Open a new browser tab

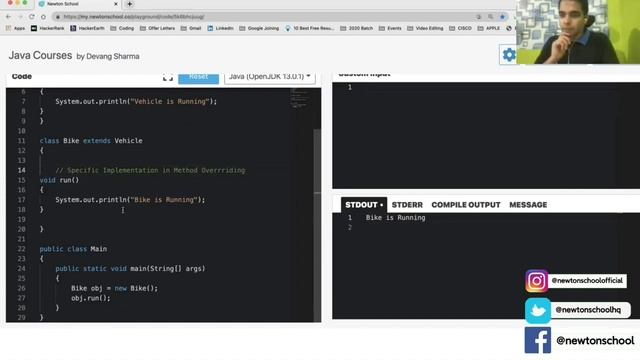(129, 4)
